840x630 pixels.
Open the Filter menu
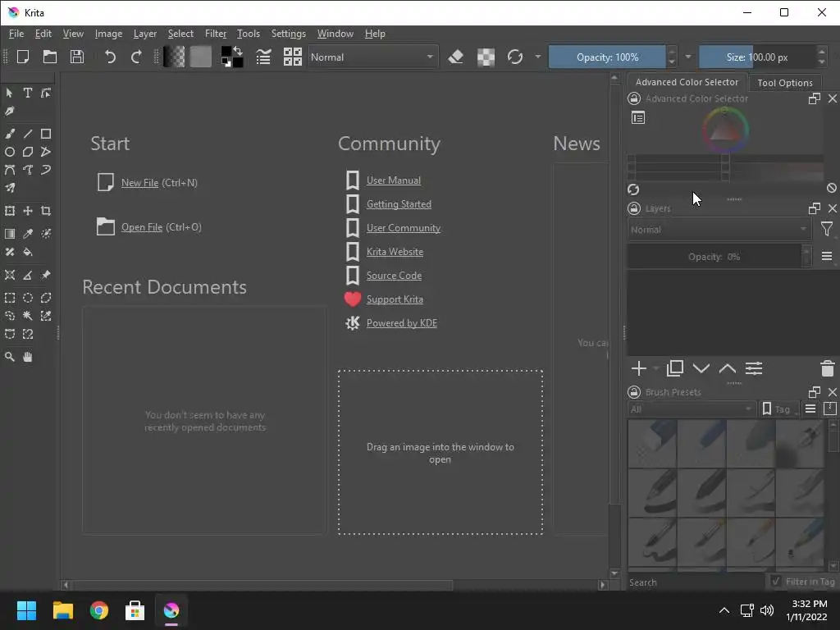(216, 34)
